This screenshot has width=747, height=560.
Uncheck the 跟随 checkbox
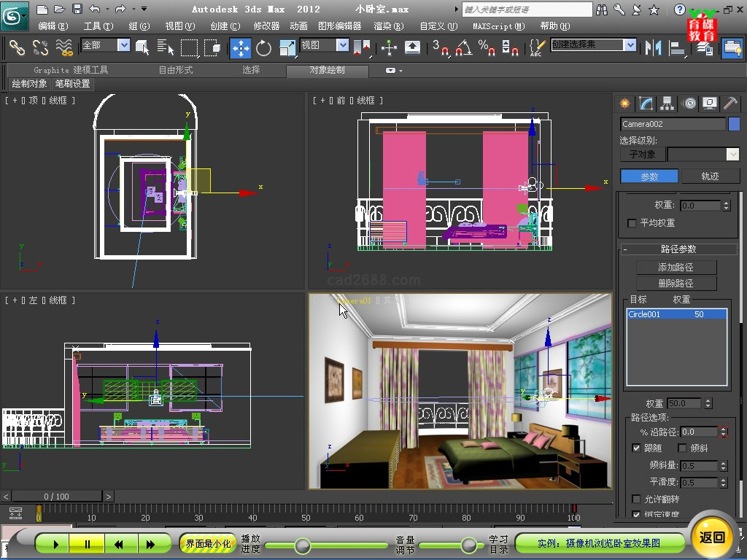pyautogui.click(x=636, y=448)
